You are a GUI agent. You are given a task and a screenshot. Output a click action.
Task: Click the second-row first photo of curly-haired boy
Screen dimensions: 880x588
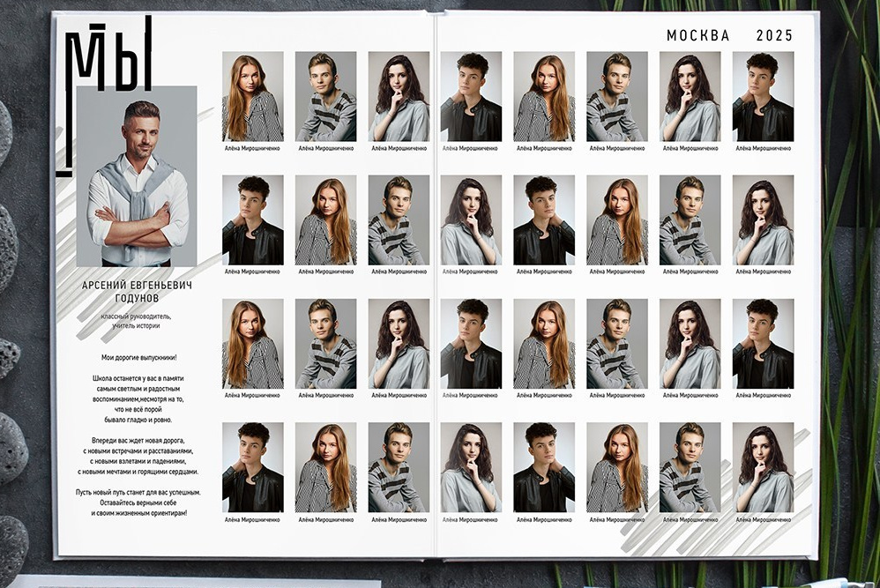click(252, 220)
